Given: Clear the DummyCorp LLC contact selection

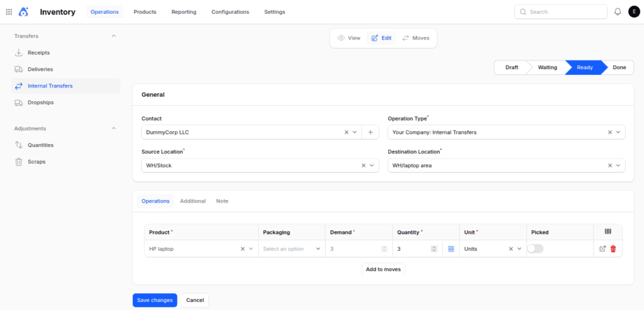Looking at the screenshot, I should point(347,132).
